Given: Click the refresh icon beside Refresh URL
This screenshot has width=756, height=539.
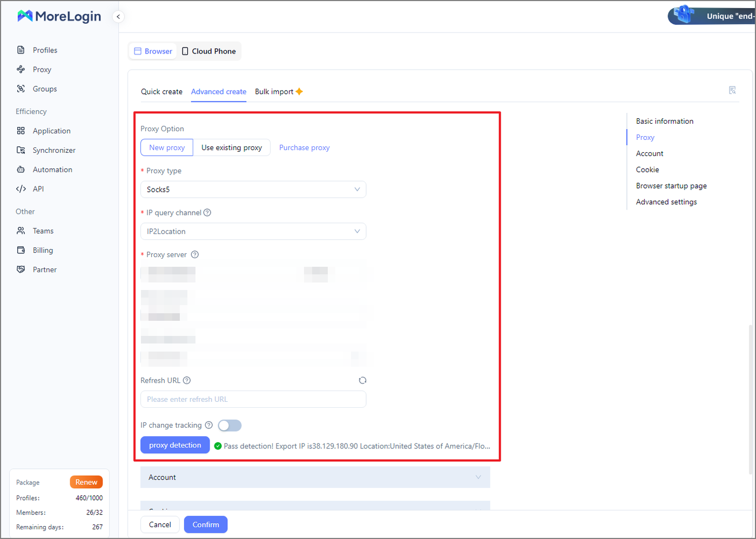Looking at the screenshot, I should pos(362,380).
